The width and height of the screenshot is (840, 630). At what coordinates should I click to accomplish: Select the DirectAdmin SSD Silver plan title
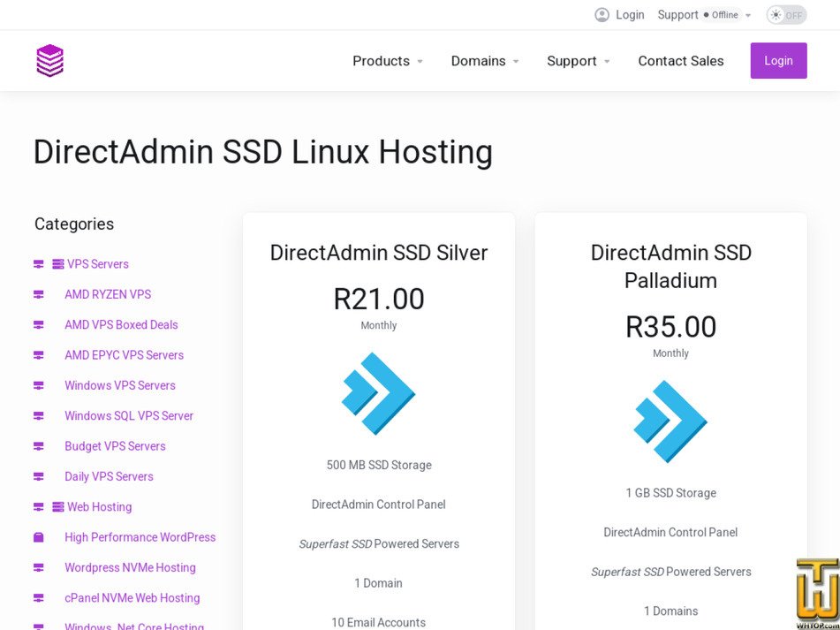pos(379,253)
